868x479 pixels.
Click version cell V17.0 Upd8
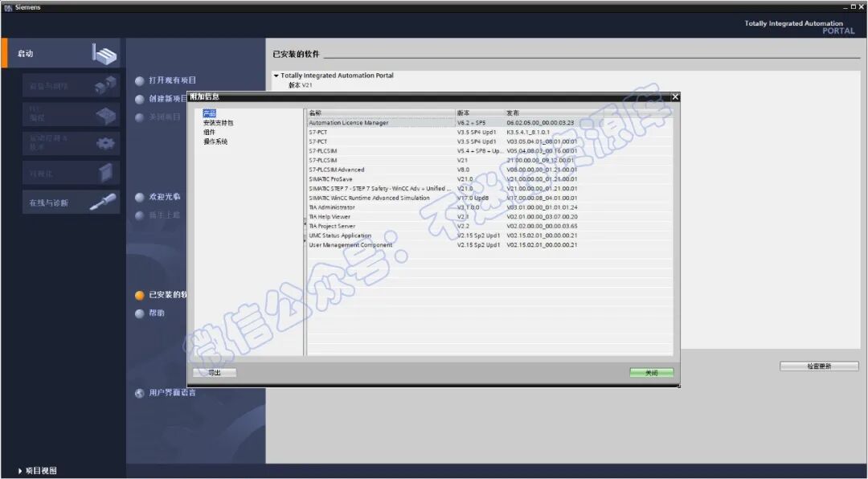(473, 198)
